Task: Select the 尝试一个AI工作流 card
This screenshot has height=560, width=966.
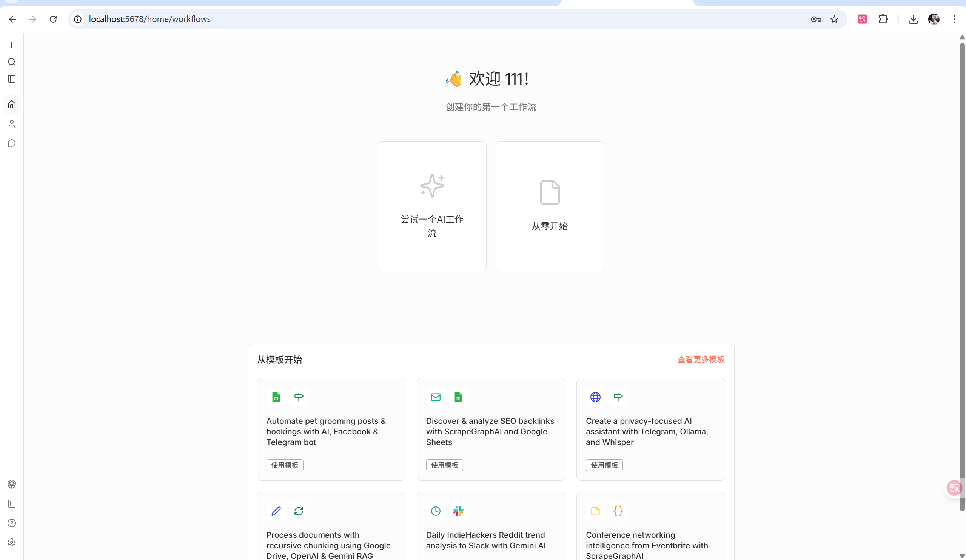Action: pos(432,206)
